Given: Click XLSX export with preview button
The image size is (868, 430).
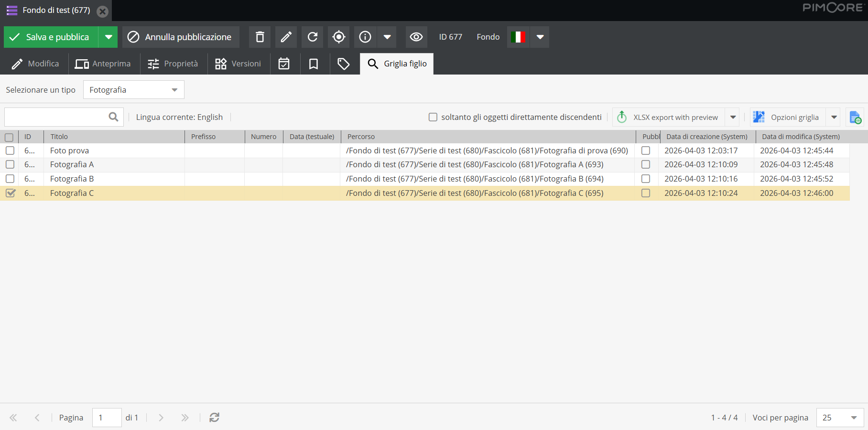Looking at the screenshot, I should point(669,117).
